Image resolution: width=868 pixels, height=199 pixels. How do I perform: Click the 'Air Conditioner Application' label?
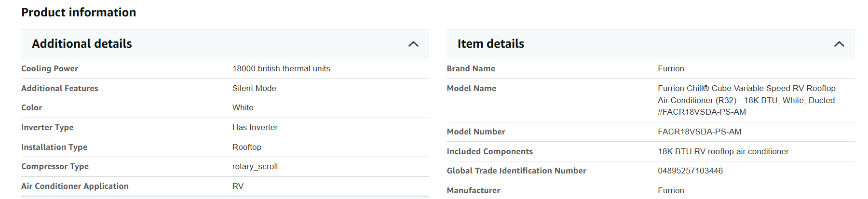click(75, 186)
